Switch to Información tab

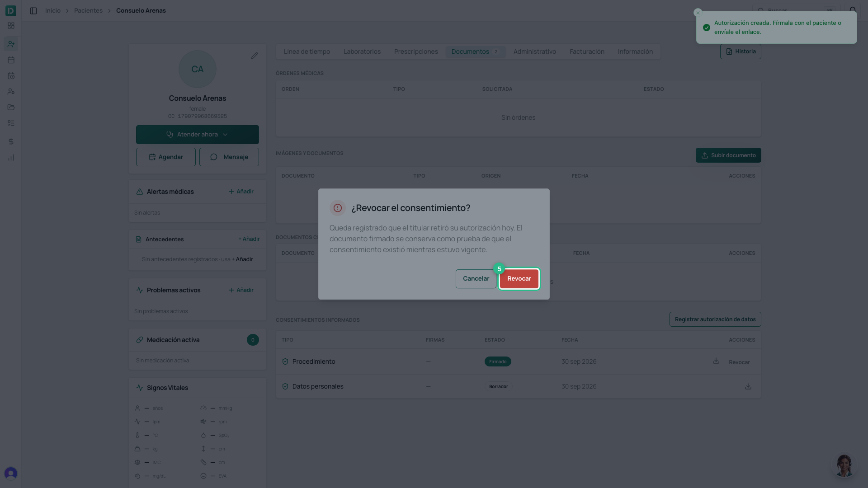(635, 52)
